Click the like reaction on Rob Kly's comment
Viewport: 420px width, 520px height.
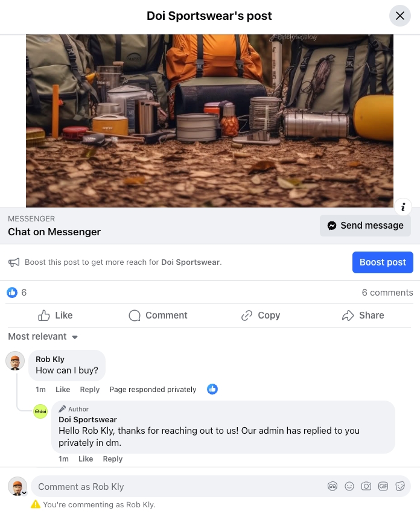click(x=212, y=389)
